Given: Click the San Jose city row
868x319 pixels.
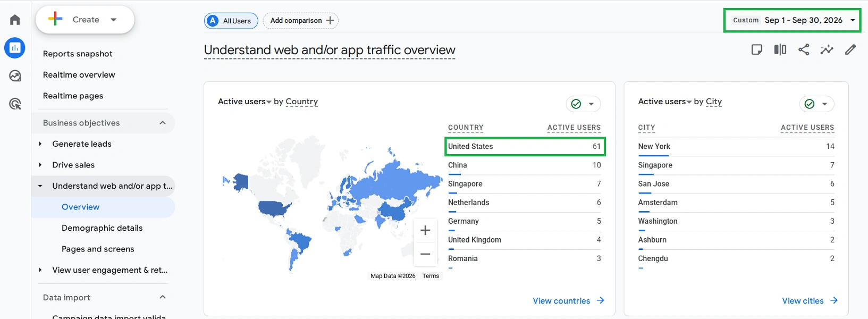Looking at the screenshot, I should pyautogui.click(x=736, y=184).
